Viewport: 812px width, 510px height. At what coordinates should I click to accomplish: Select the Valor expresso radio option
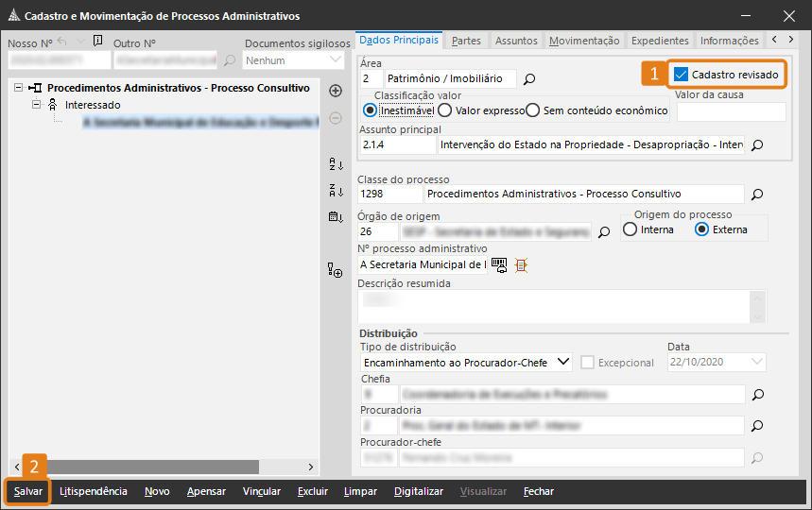pyautogui.click(x=444, y=110)
